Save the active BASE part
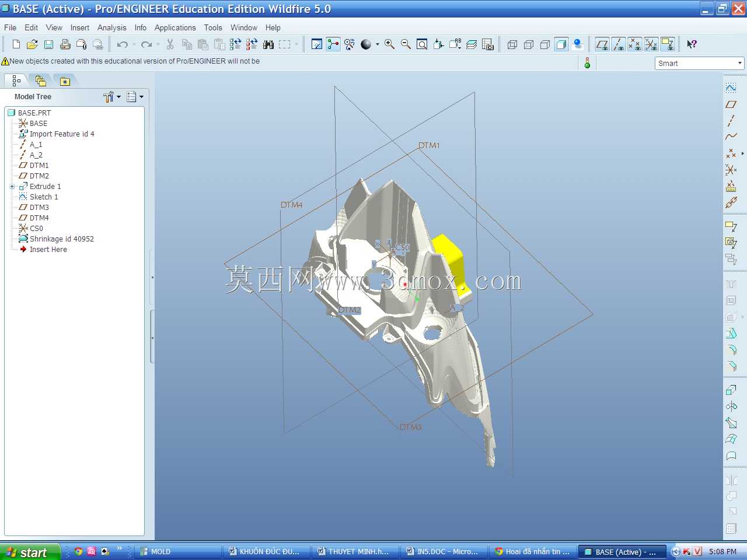Viewport: 747px width, 560px height. click(49, 44)
